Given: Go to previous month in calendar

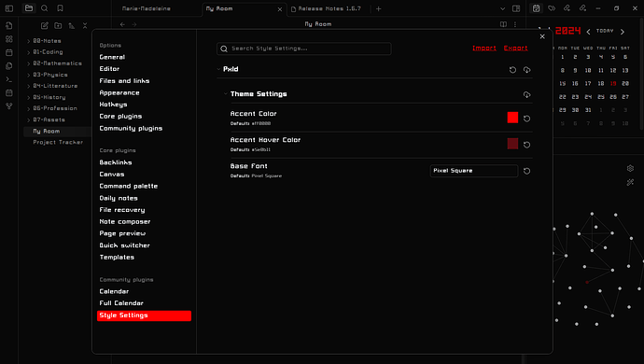Looking at the screenshot, I should click(x=589, y=32).
